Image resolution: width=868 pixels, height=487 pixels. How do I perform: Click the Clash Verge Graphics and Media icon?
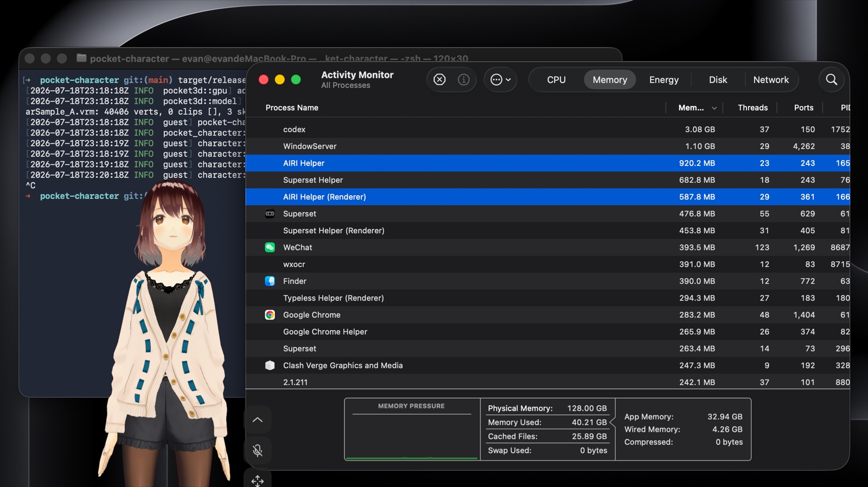[x=270, y=365]
